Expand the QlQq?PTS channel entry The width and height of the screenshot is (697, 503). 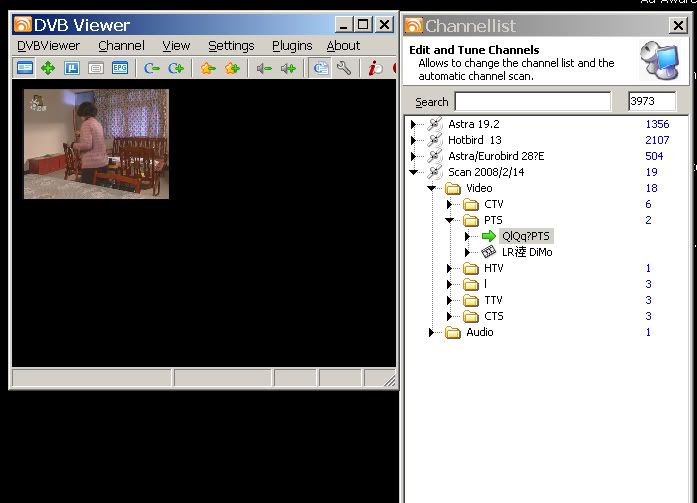467,236
